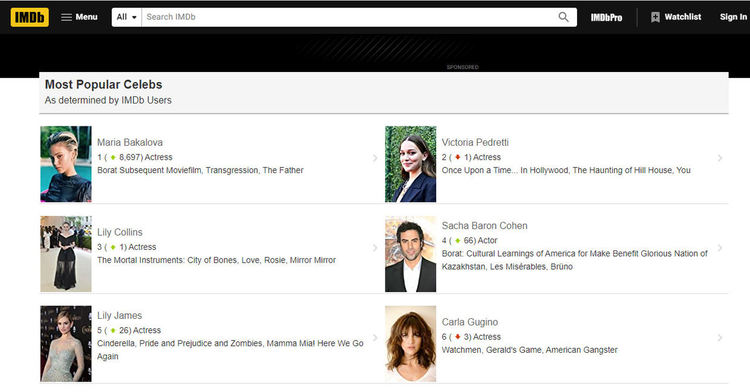The height and width of the screenshot is (392, 750).
Task: Click the chevron beside Carla Gugino
Action: pos(720,338)
